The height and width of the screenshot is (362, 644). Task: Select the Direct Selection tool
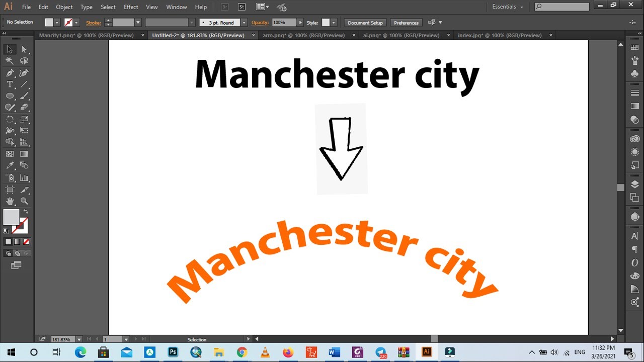(24, 49)
